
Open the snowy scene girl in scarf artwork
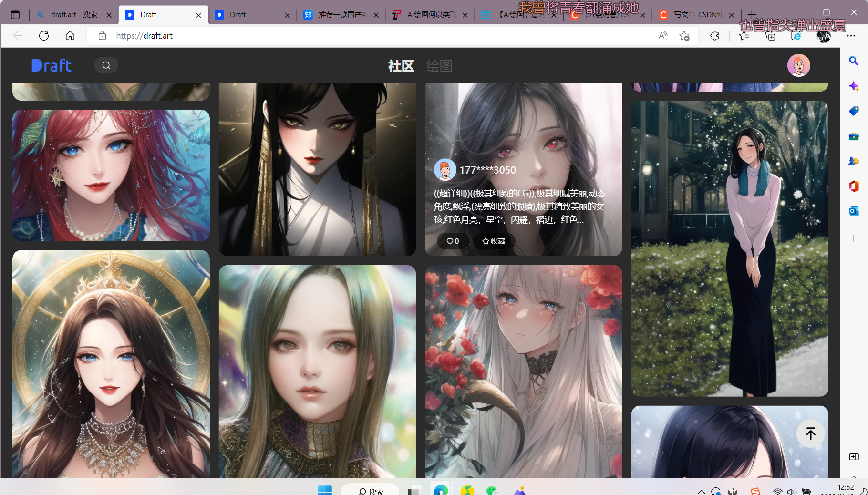click(730, 248)
